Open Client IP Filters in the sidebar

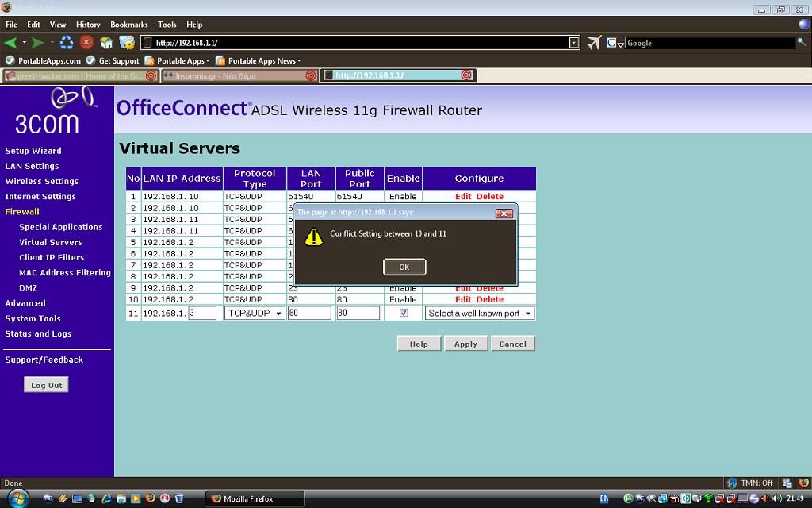pos(52,257)
